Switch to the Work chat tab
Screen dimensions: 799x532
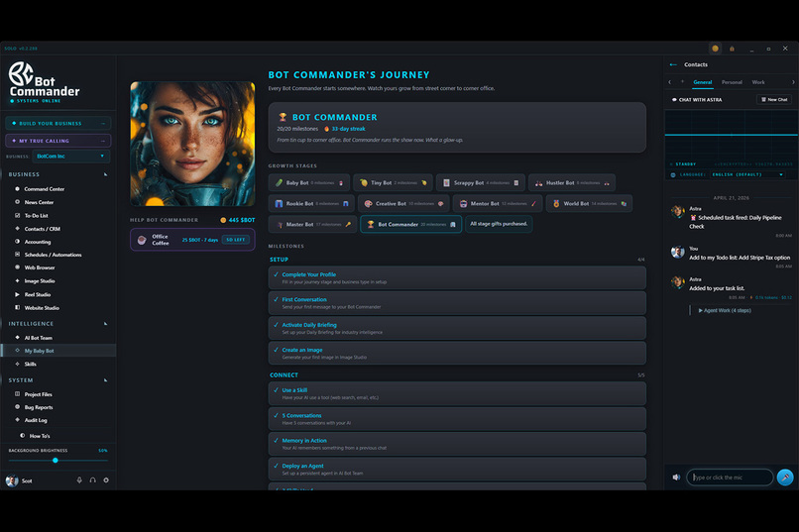tap(758, 82)
